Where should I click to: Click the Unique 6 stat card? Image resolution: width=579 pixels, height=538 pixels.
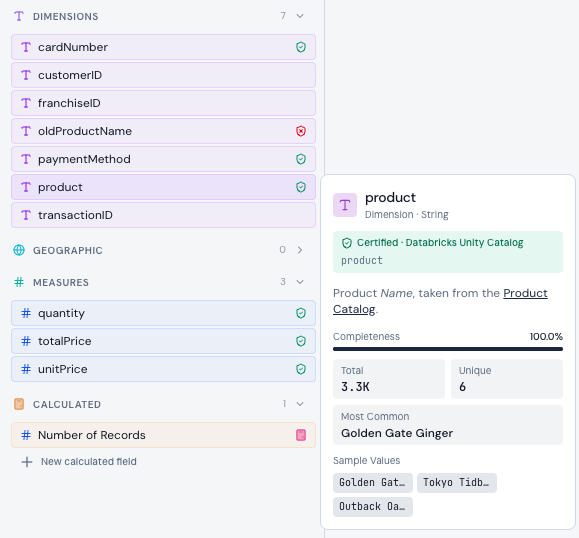(x=507, y=379)
